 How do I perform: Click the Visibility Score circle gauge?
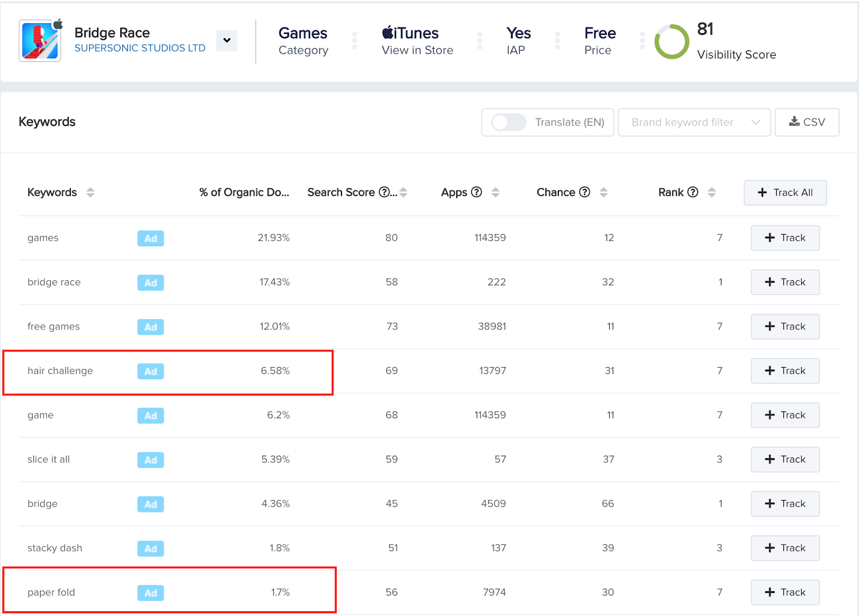(672, 41)
